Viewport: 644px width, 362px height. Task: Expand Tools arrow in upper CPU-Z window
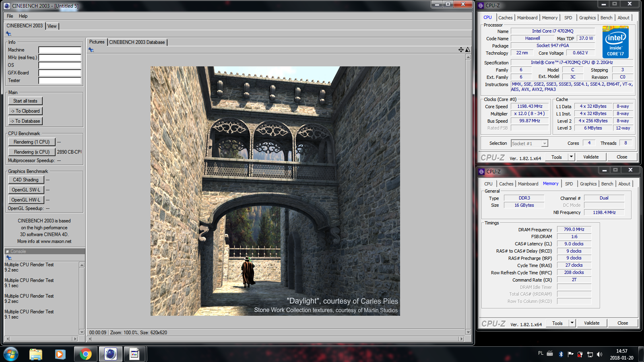tap(571, 157)
